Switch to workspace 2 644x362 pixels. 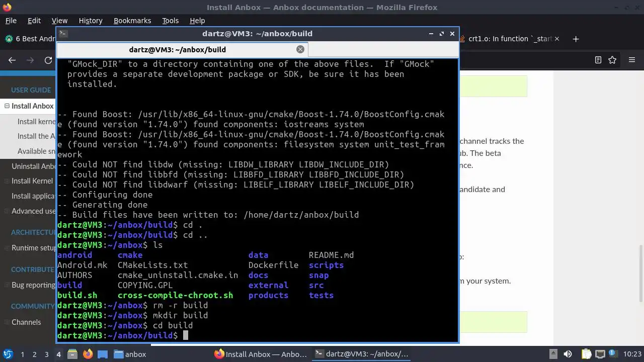[35, 354]
